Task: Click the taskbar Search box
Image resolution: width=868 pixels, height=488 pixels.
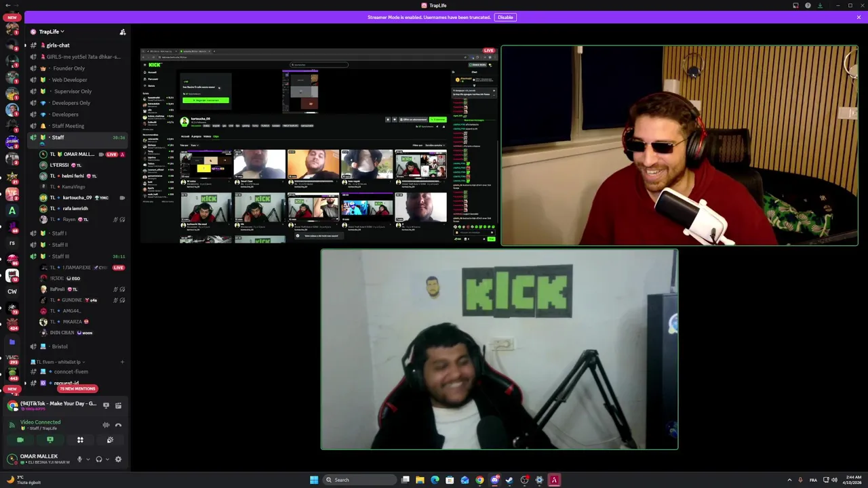Action: (x=358, y=480)
